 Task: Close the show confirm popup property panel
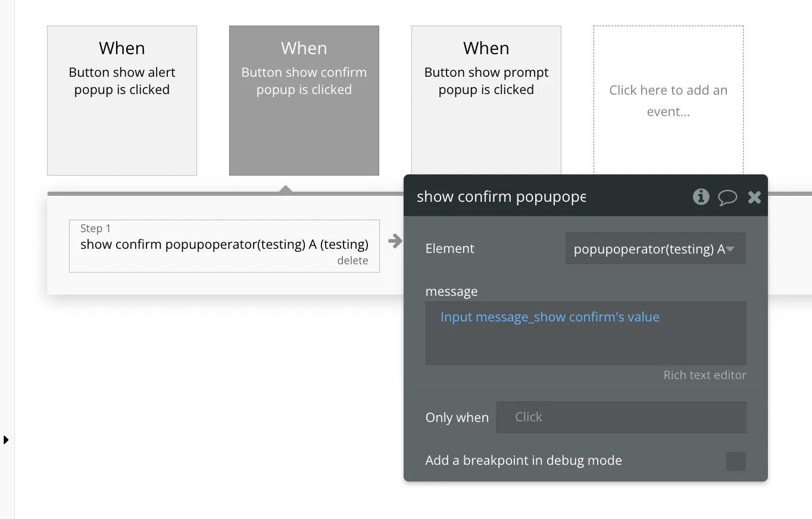(754, 197)
